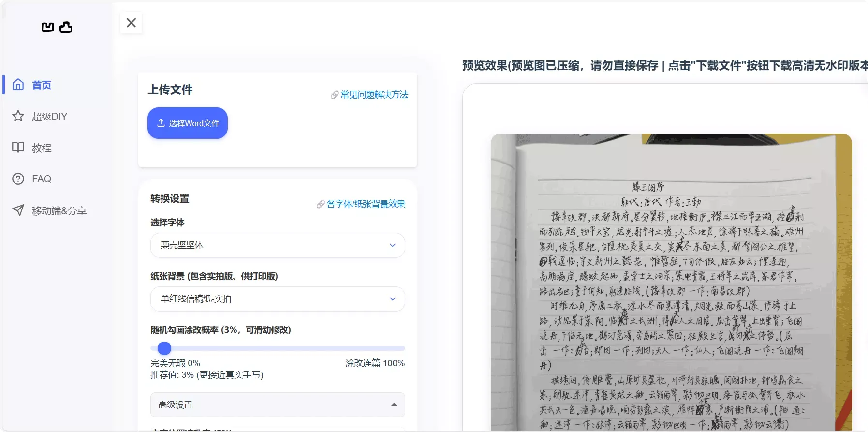The width and height of the screenshot is (868, 432).
Task: Open the 超级DIY menu item
Action: tap(49, 117)
